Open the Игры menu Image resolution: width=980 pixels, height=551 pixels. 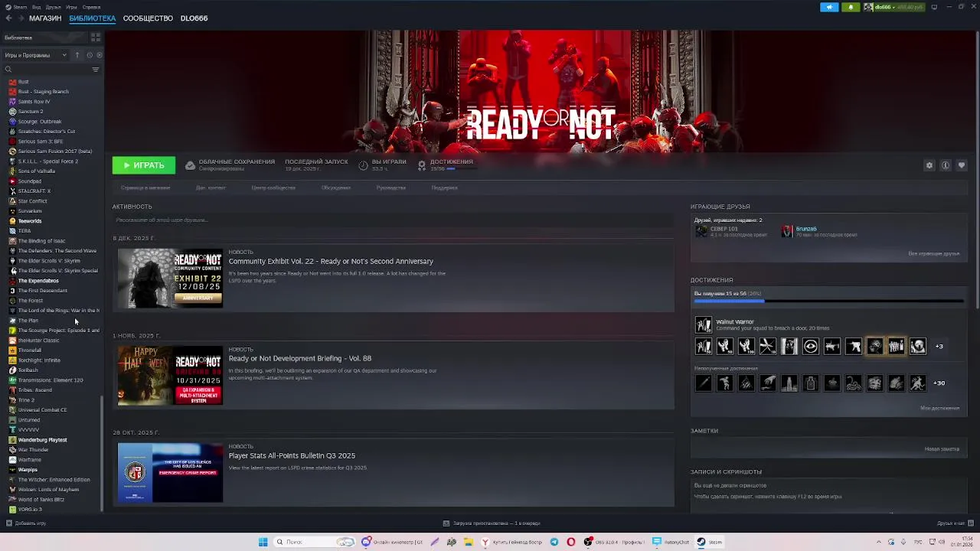(71, 7)
